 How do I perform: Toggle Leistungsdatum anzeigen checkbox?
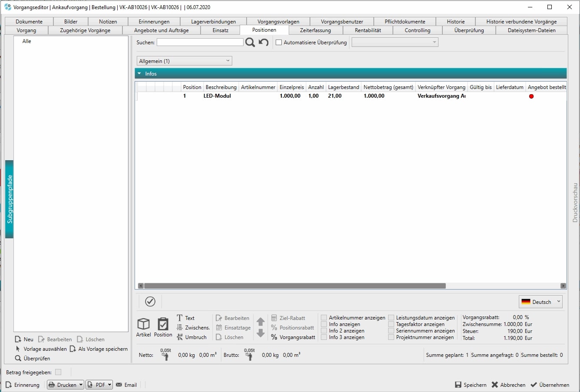(x=391, y=317)
